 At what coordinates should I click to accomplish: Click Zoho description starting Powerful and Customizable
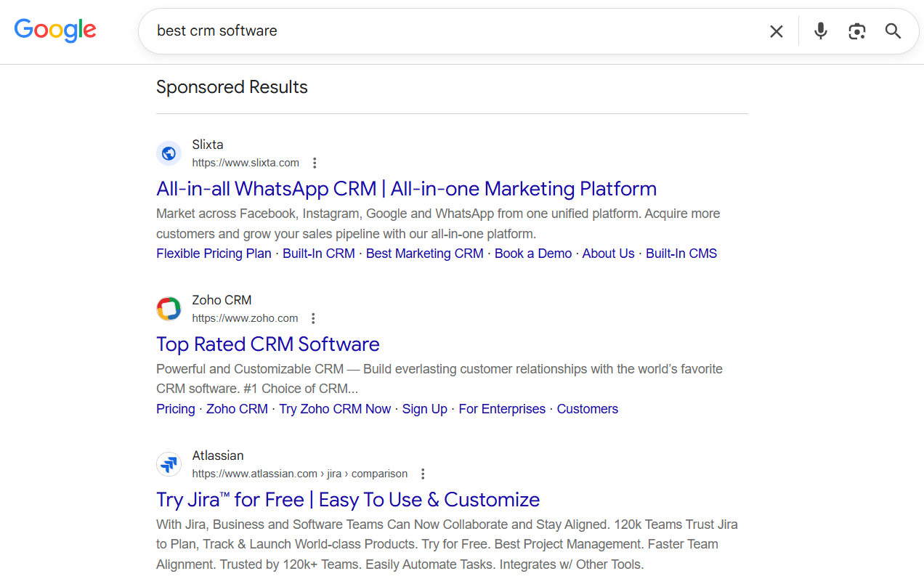[439, 378]
